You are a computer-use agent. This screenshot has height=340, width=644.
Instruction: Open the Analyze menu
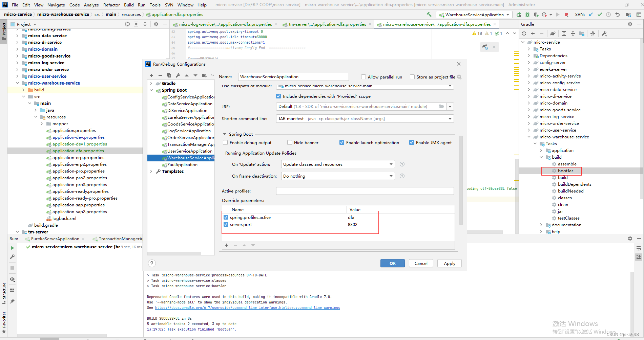[91, 5]
